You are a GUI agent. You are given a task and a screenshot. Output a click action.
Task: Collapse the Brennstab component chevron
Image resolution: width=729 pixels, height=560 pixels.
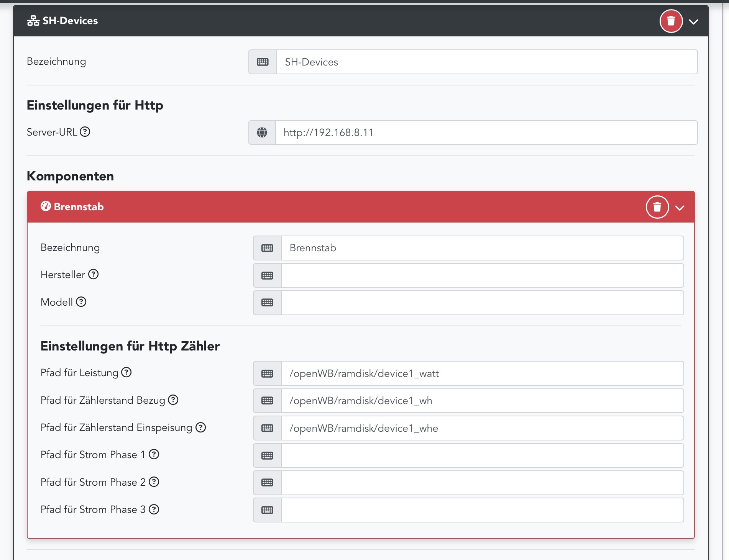[680, 208]
